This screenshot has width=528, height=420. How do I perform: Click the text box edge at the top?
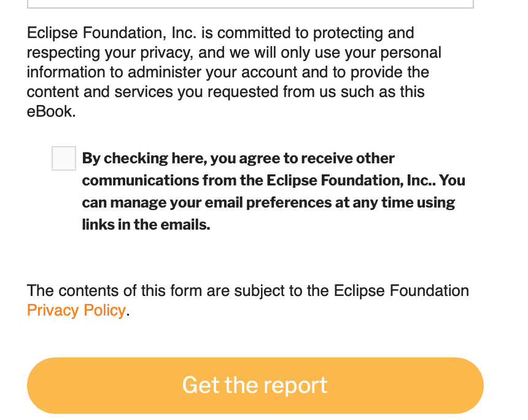[x=250, y=3]
